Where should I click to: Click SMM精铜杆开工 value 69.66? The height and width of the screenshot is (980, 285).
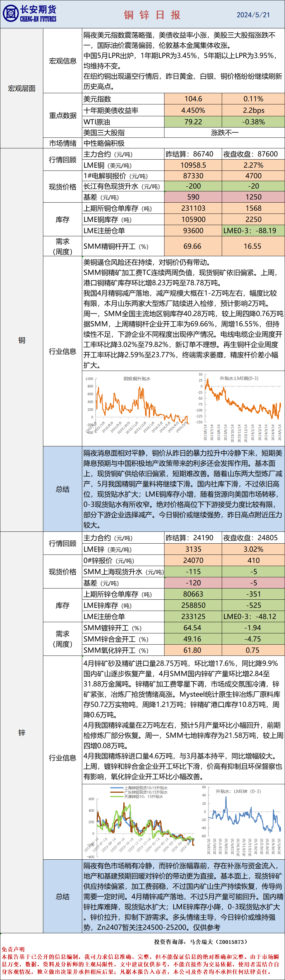click(193, 246)
